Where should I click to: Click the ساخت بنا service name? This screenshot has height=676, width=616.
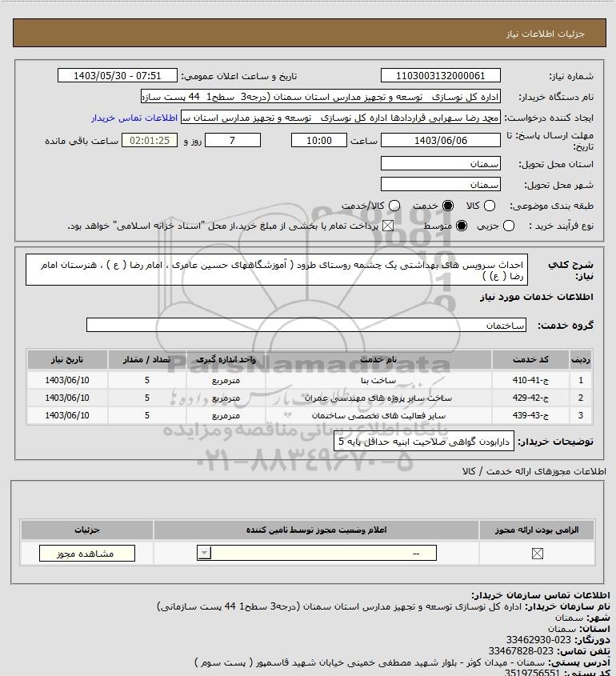[x=378, y=380]
